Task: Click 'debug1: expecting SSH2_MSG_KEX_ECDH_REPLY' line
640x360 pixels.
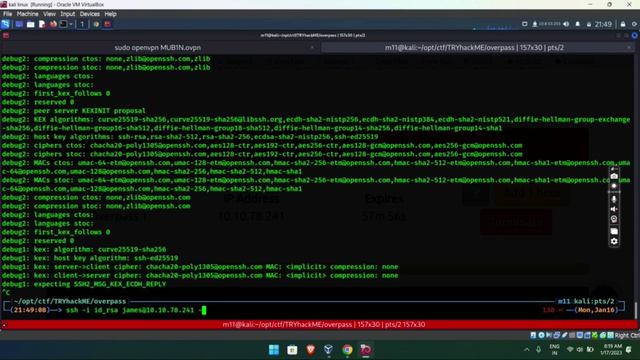Action: point(84,284)
